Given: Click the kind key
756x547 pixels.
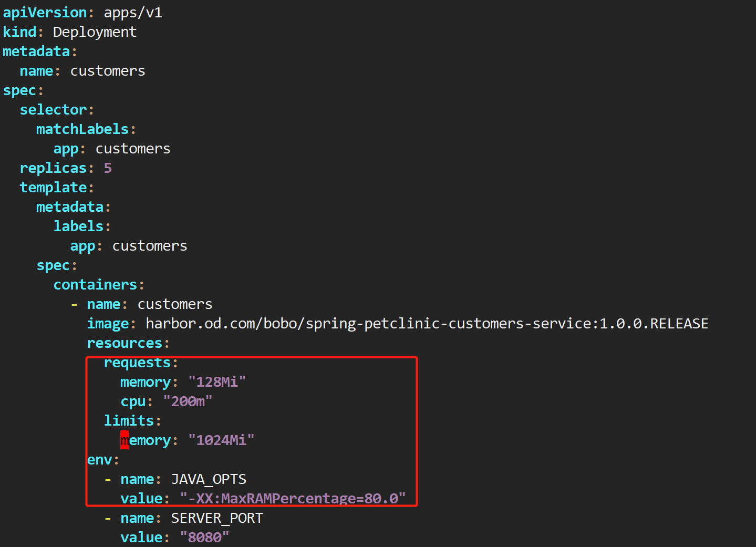Looking at the screenshot, I should point(19,32).
